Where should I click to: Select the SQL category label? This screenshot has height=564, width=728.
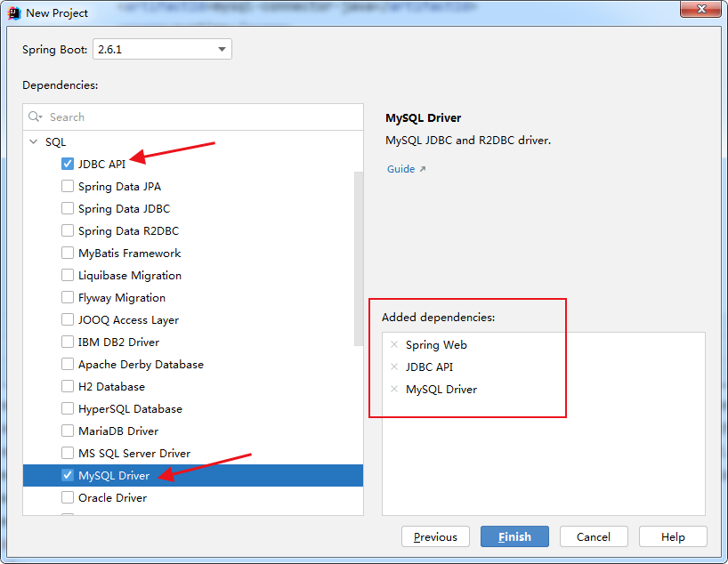55,142
